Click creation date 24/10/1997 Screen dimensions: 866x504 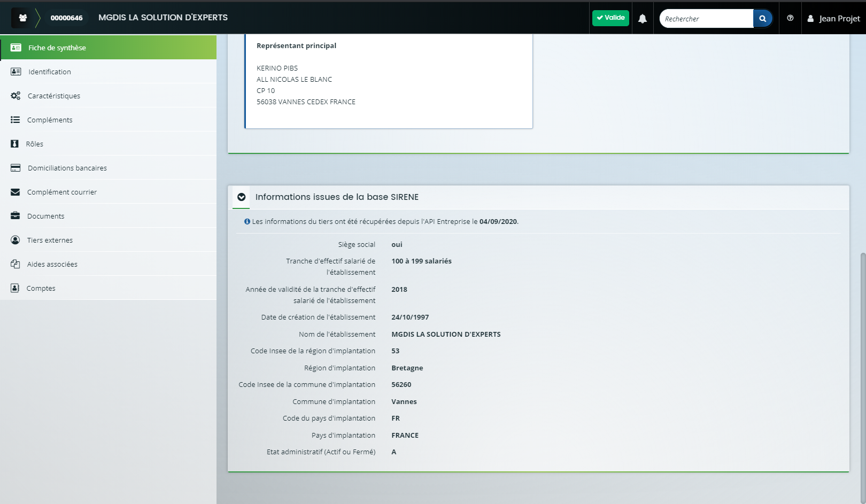[x=410, y=317]
